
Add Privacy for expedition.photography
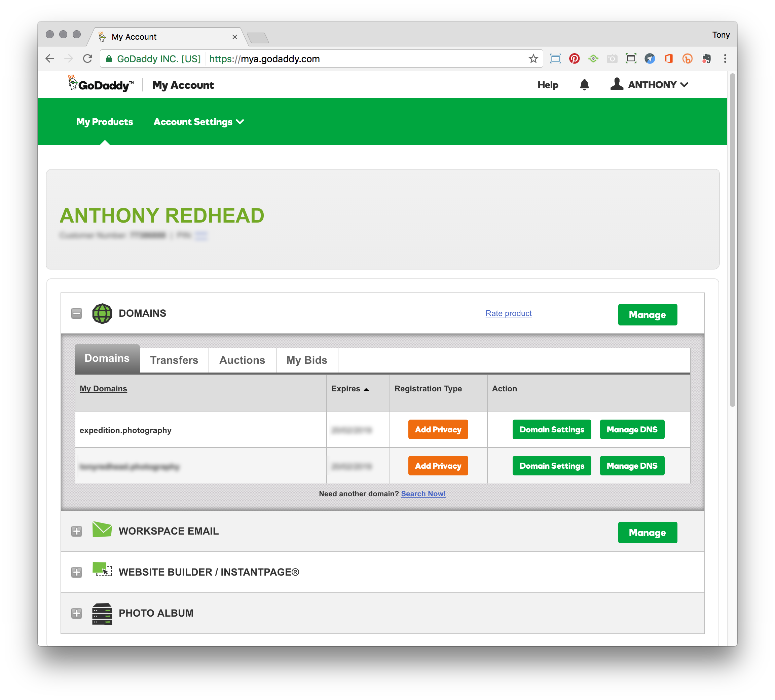[x=438, y=430]
